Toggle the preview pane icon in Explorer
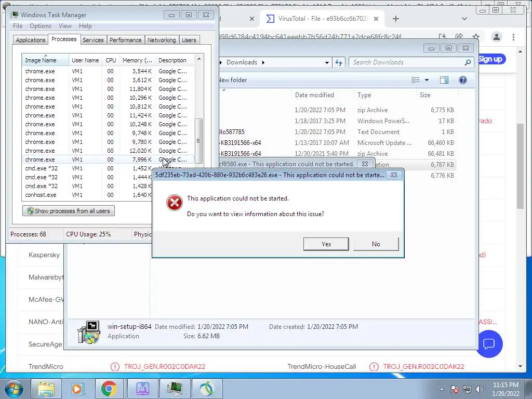The height and width of the screenshot is (399, 532). (x=444, y=79)
